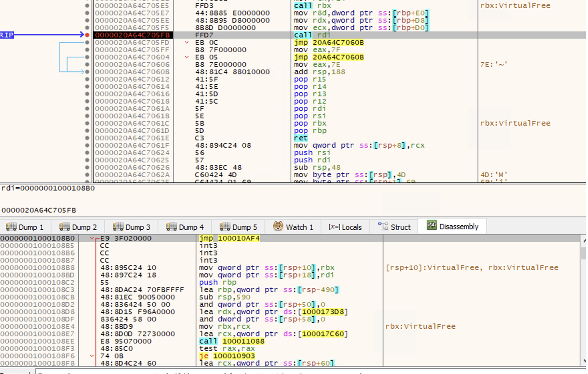Click the 'mov rbx,rcx' instruction

[x=225, y=326]
